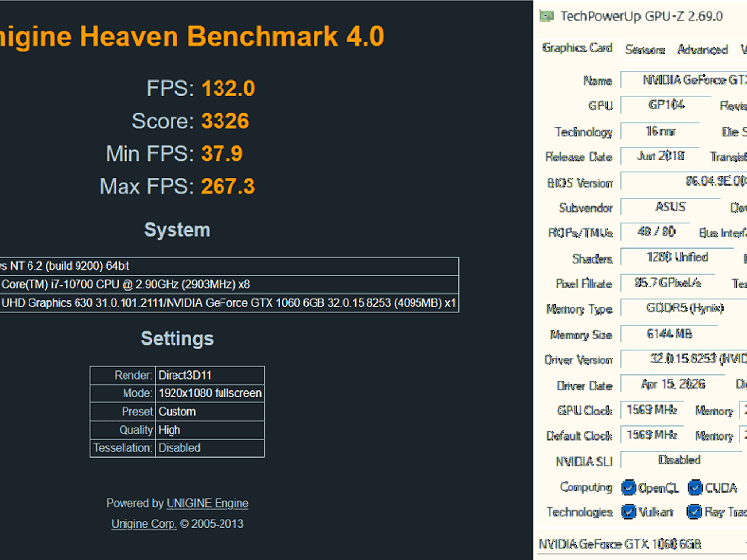747x560 pixels.
Task: Switch to the Graphics Card tab
Action: [x=577, y=48]
